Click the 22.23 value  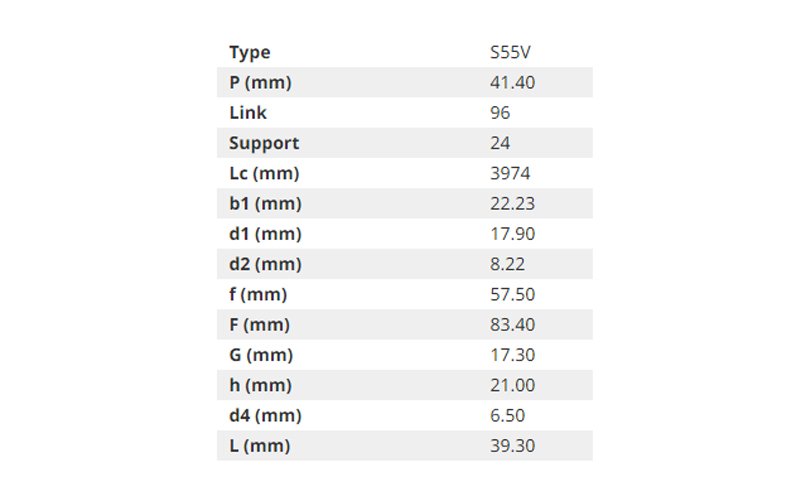pos(512,204)
